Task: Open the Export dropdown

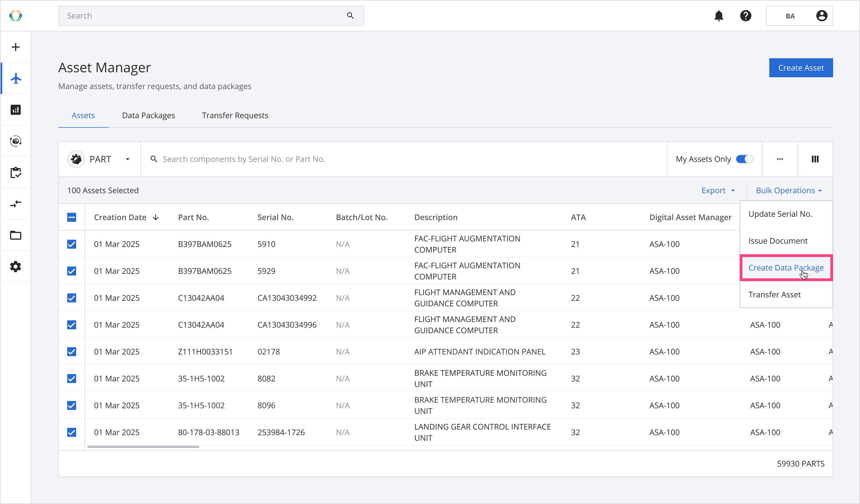Action: [718, 190]
